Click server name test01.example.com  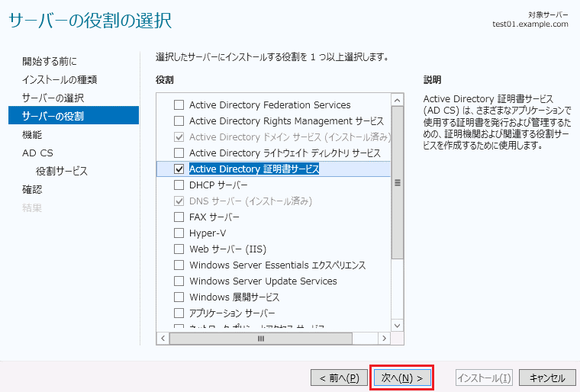530,24
